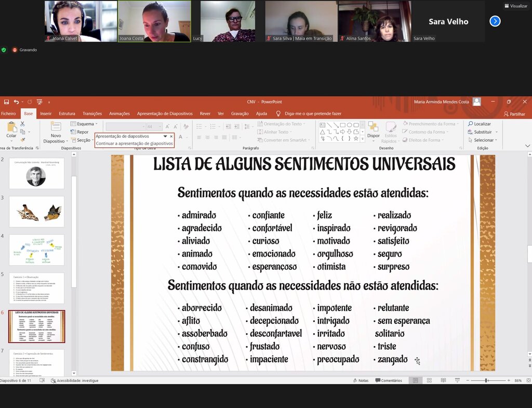The width and height of the screenshot is (532, 408).
Task: Open Slide Sorter view in status bar
Action: tap(429, 380)
